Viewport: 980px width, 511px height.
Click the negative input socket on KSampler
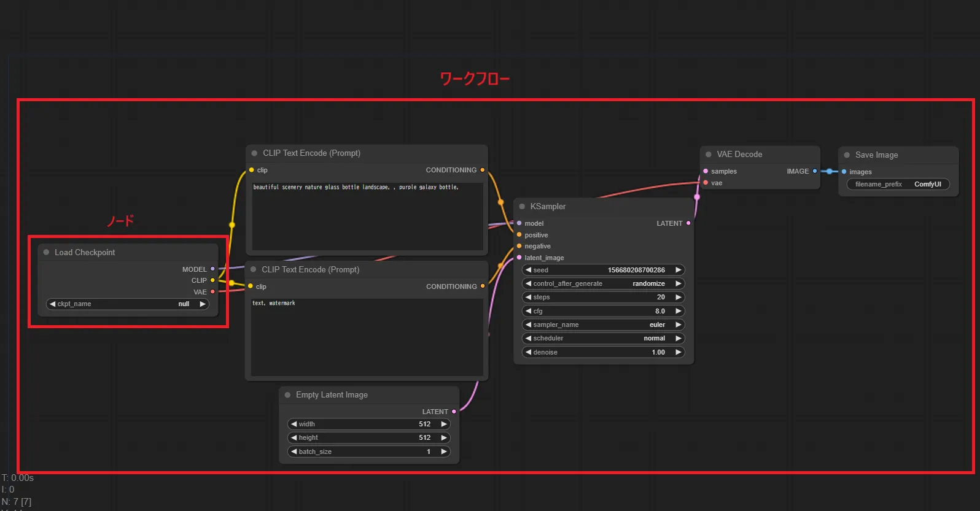[519, 246]
